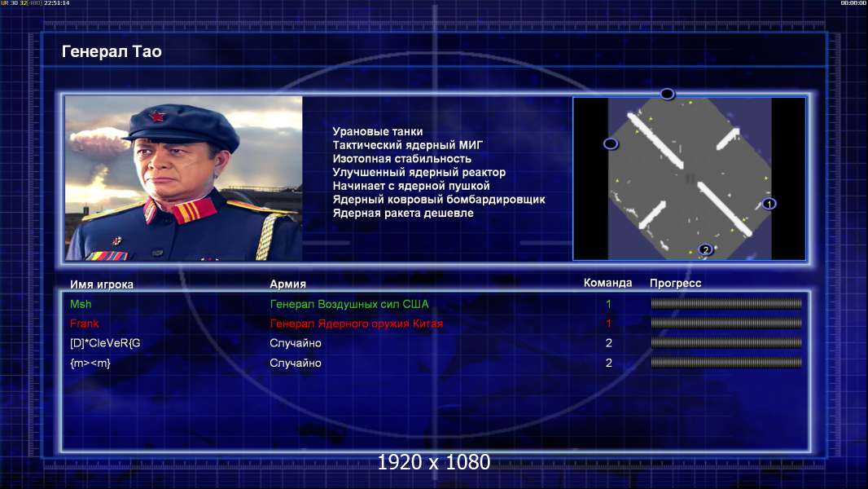
Task: Click the empty start marker at map top
Action: click(x=668, y=94)
